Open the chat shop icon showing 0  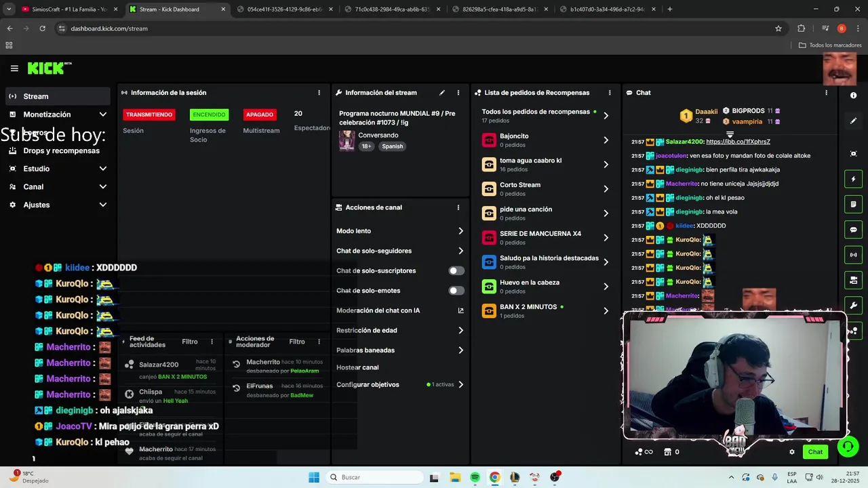pyautogui.click(x=671, y=452)
